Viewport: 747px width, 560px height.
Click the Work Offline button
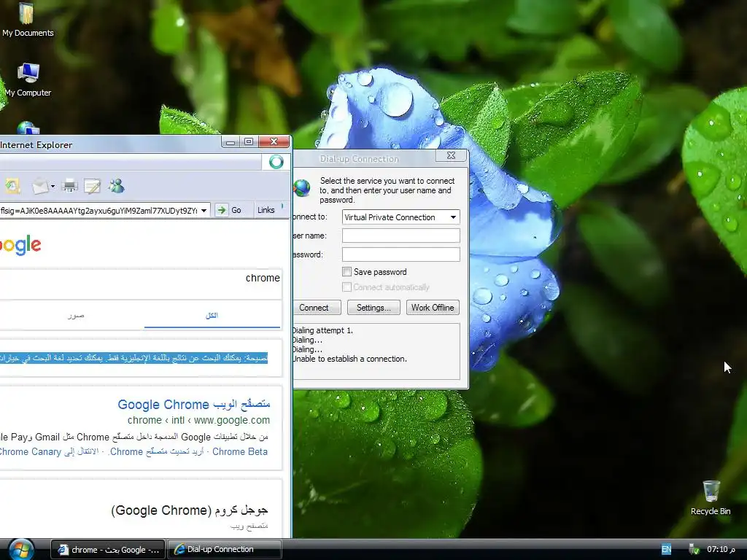[x=433, y=308]
